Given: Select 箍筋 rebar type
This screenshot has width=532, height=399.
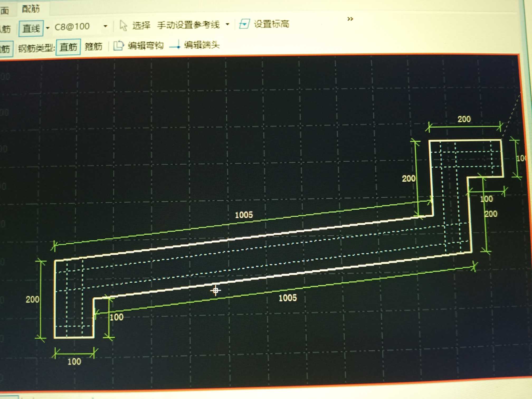Looking at the screenshot, I should [x=93, y=46].
